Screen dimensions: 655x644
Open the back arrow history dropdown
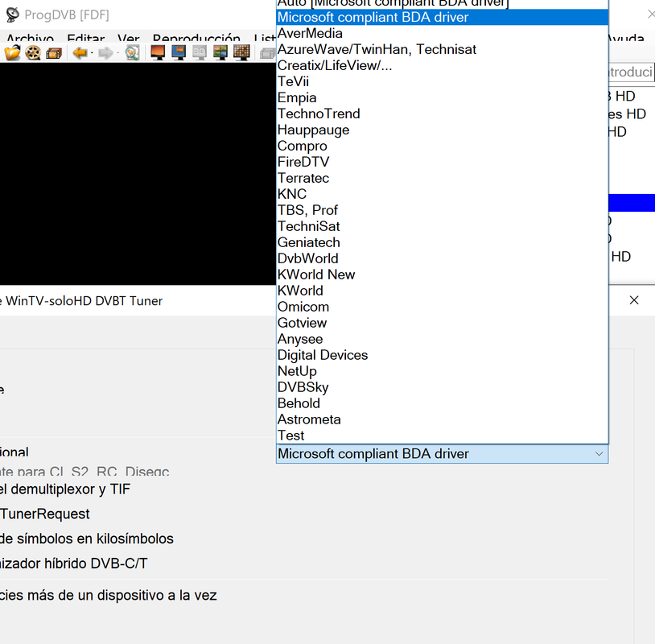click(x=92, y=53)
